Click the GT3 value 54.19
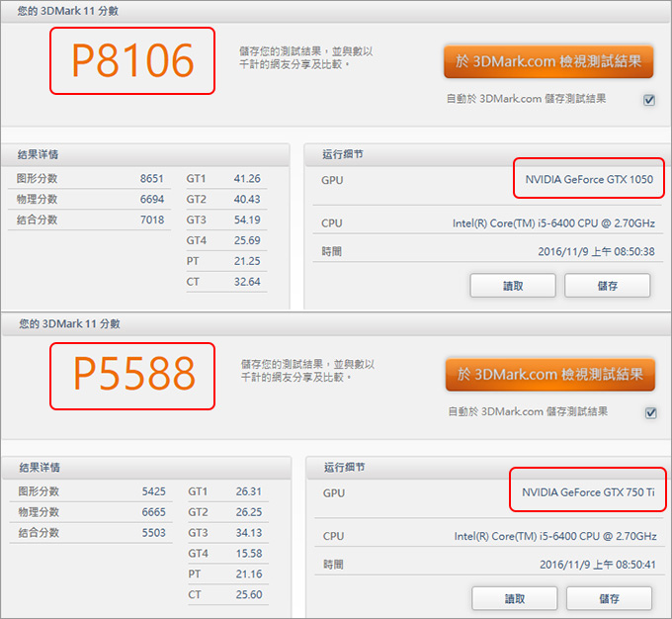Screen dimensions: 672x619 [x=247, y=220]
